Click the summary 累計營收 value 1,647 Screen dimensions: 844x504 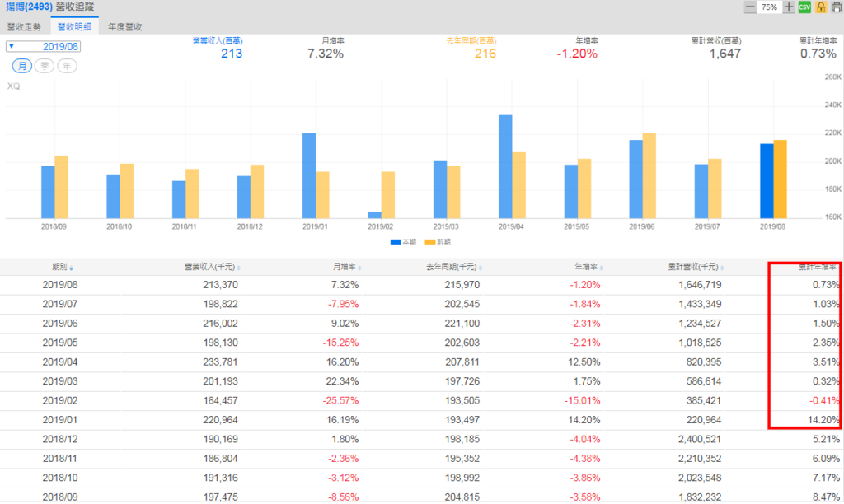pos(725,54)
